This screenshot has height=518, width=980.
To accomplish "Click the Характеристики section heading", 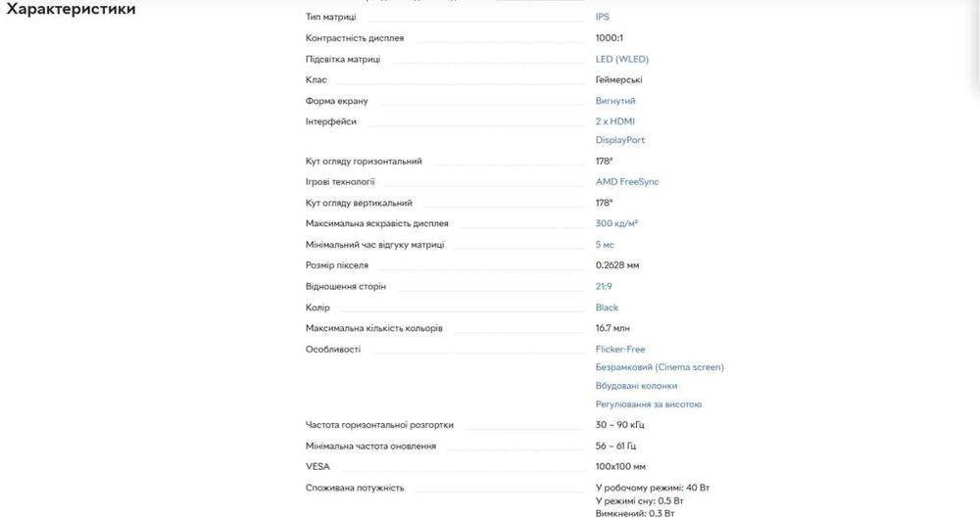I will tap(71, 10).
